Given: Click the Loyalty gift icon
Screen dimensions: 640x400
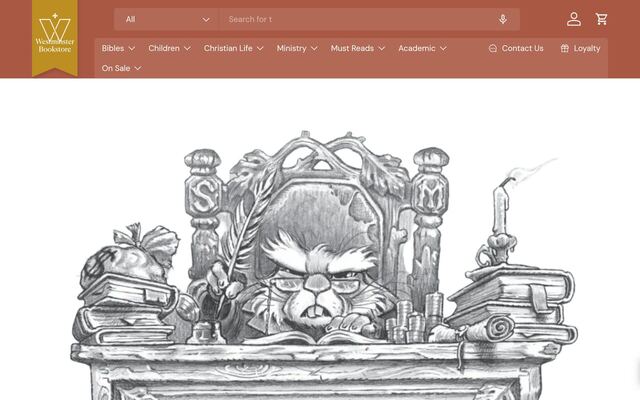Looking at the screenshot, I should point(564,49).
